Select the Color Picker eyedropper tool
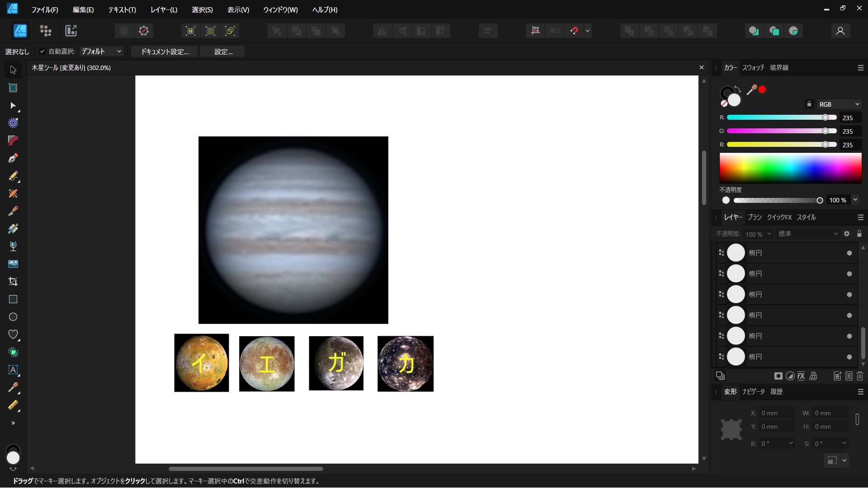The image size is (868, 488). [x=13, y=387]
